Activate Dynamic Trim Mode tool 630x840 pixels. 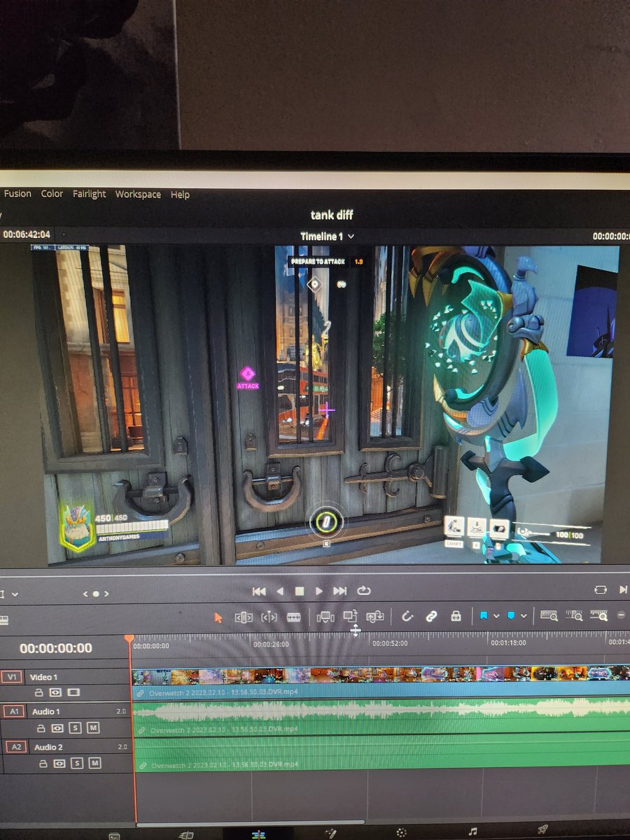tap(269, 617)
